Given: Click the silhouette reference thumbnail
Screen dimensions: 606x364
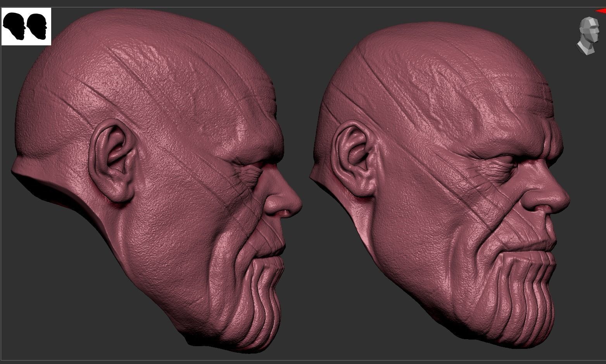Looking at the screenshot, I should click(x=26, y=26).
